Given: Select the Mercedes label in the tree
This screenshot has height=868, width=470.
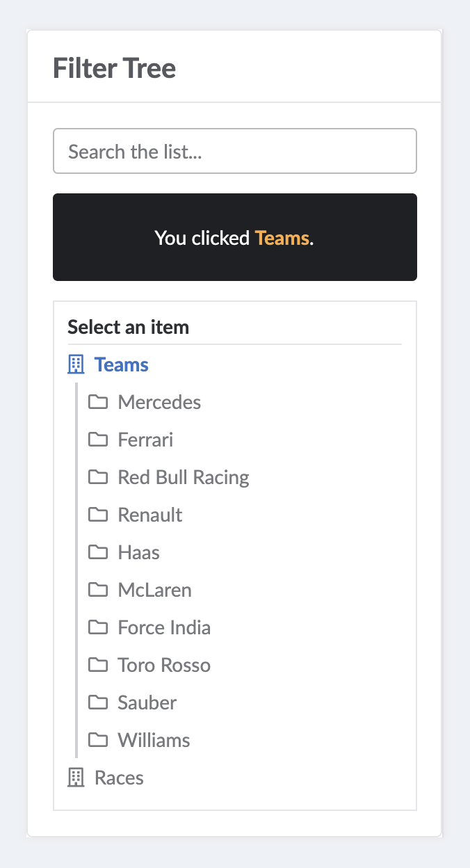Looking at the screenshot, I should pos(159,402).
